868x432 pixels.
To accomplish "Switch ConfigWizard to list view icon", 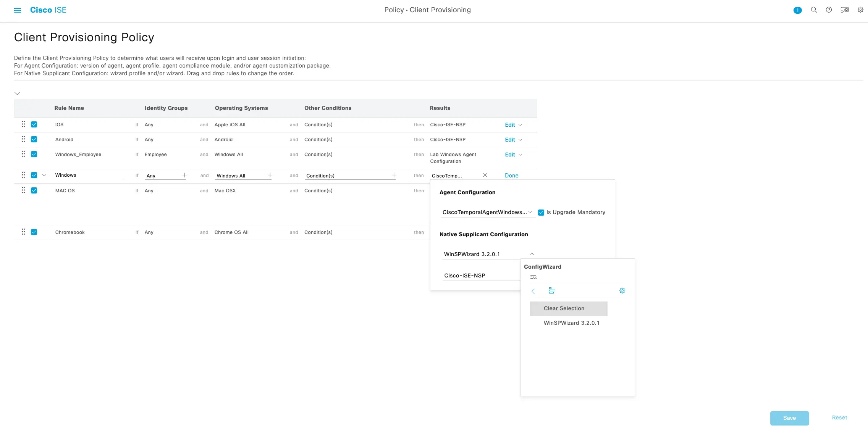I will point(552,291).
